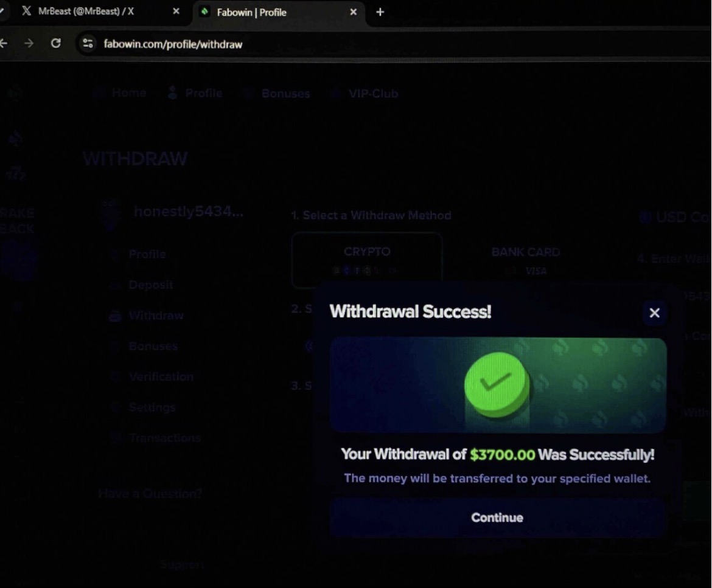Close the Withdrawal Success dialog
The width and height of the screenshot is (712, 588).
pos(654,313)
